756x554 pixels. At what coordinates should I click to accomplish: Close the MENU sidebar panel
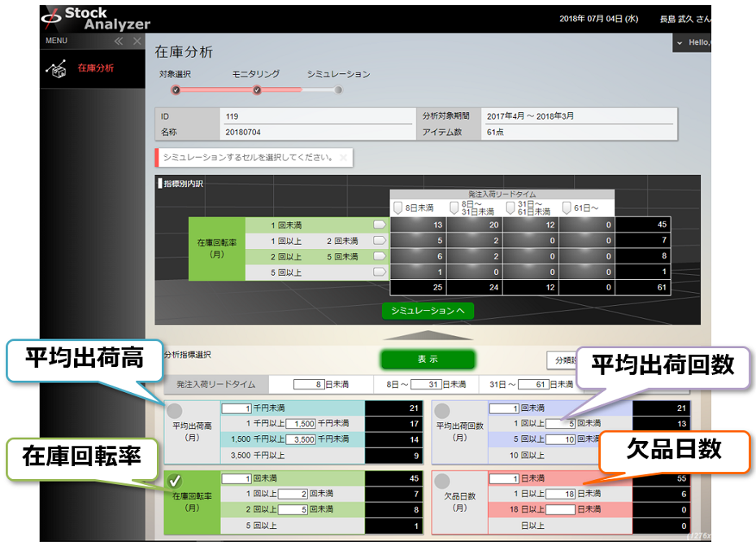[x=137, y=41]
